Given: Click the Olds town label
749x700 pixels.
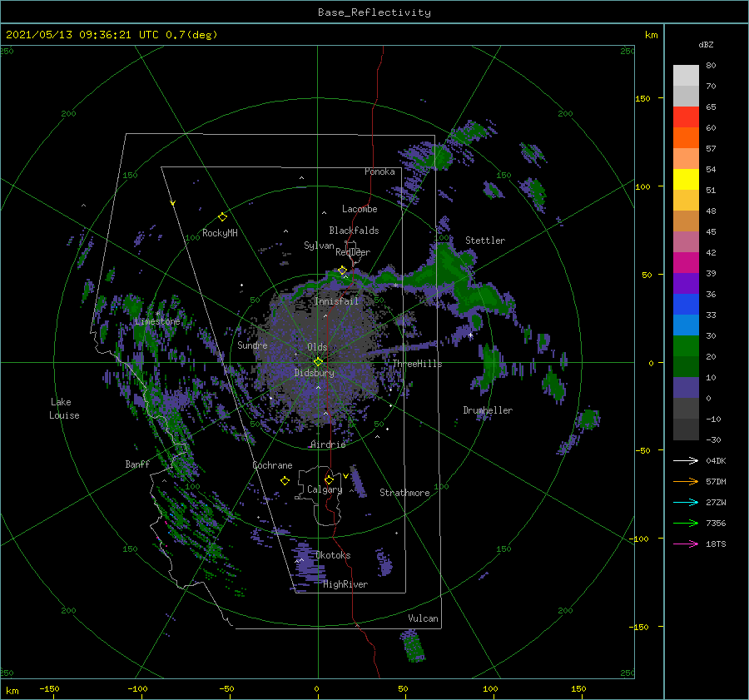Looking at the screenshot, I should [317, 347].
